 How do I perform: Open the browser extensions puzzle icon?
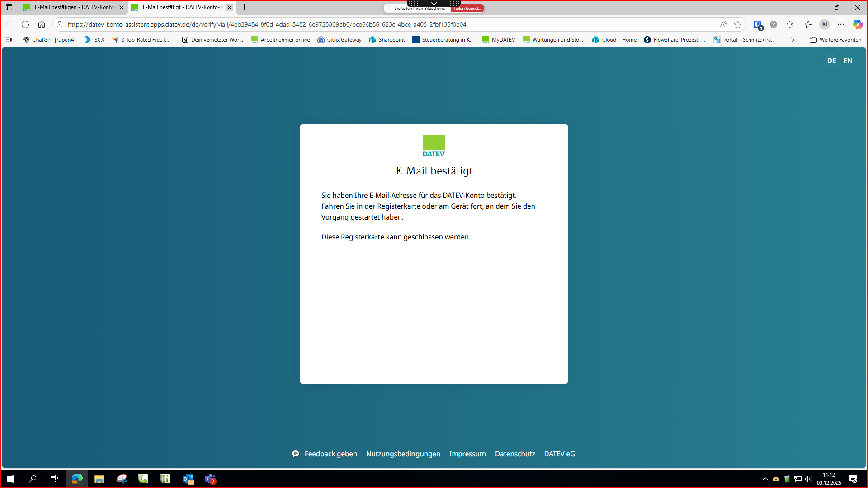790,24
